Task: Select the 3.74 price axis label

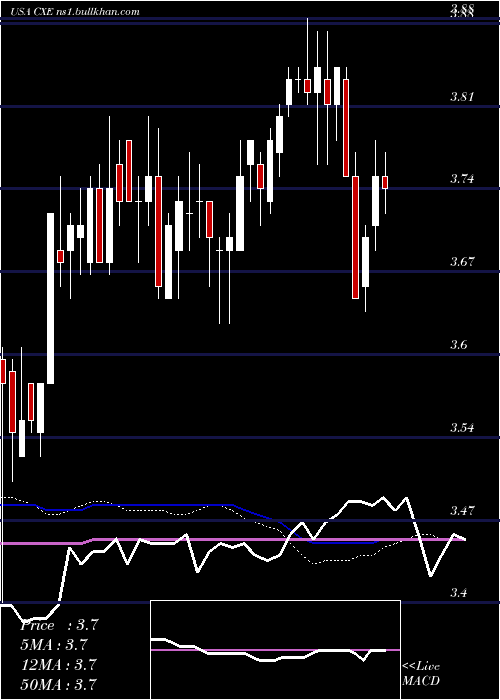Action: click(463, 179)
